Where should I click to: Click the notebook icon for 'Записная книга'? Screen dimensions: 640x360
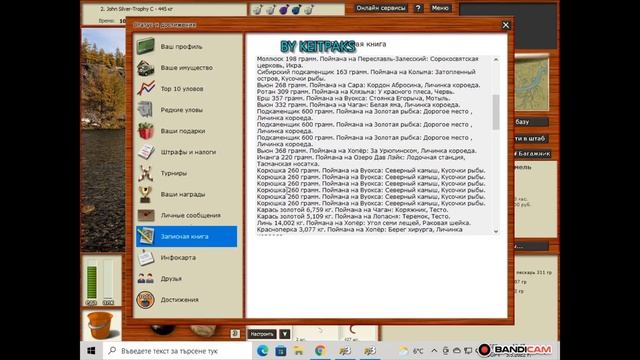pyautogui.click(x=145, y=236)
